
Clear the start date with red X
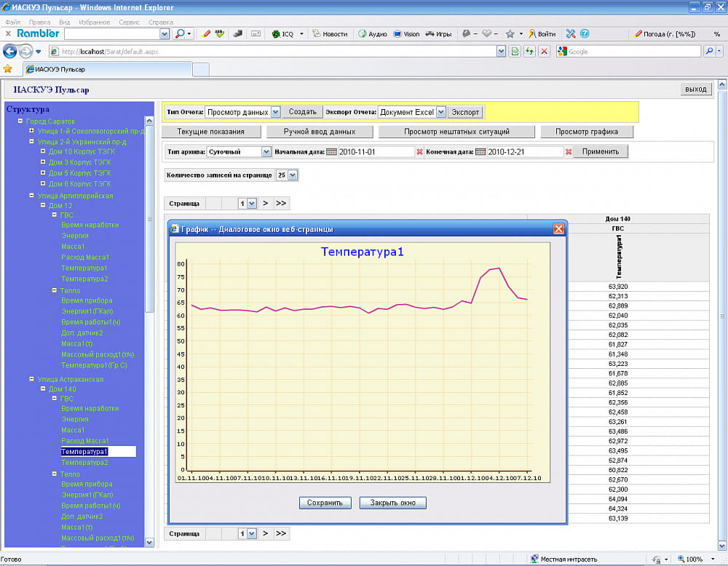(419, 152)
